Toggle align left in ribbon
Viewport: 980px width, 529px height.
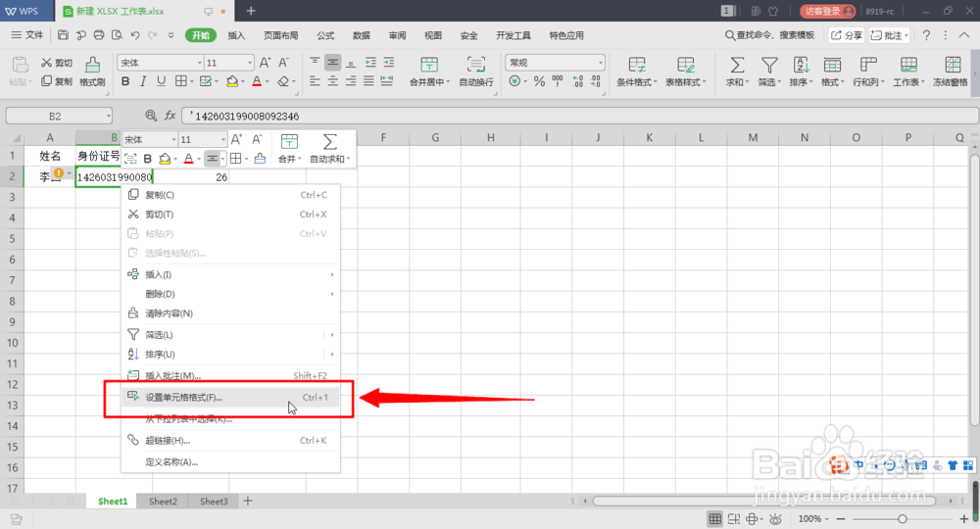point(315,81)
